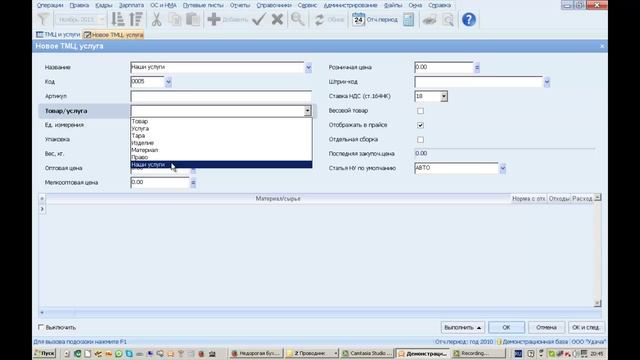Open the Администрирование menu
The height and width of the screenshot is (360, 640).
(x=351, y=5)
